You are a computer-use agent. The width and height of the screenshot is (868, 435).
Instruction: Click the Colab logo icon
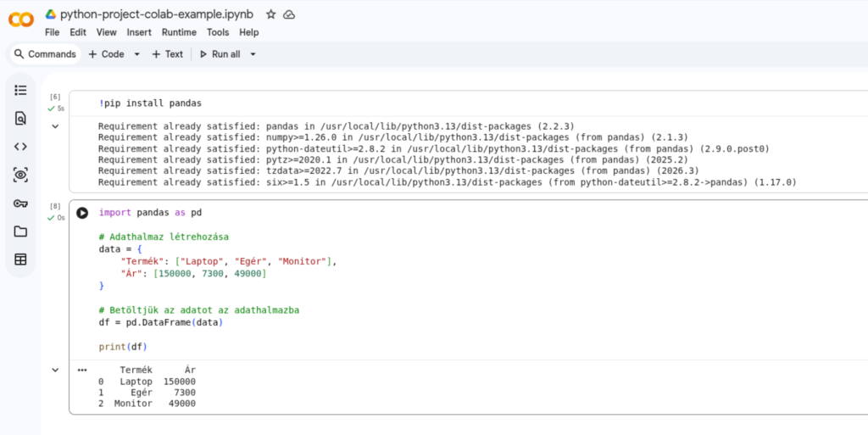click(21, 20)
